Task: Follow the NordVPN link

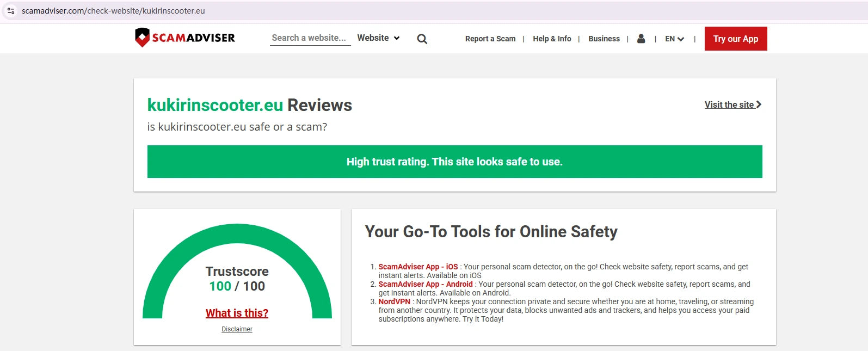Action: coord(394,301)
